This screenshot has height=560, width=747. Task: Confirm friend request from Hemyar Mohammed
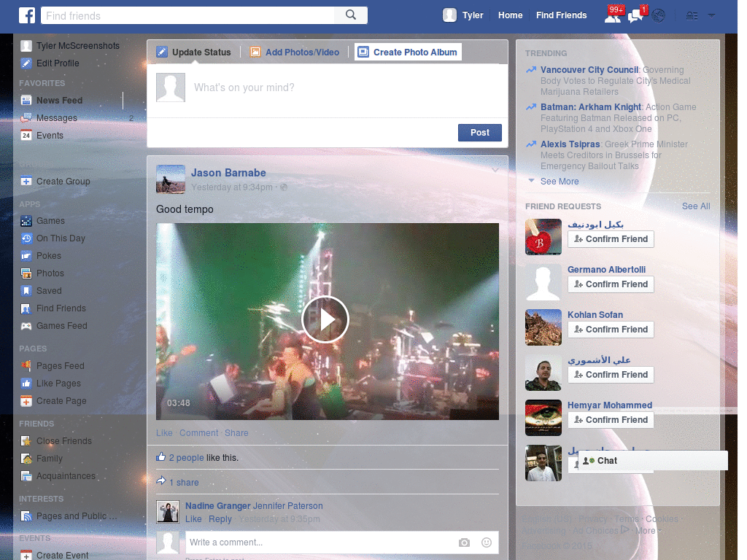611,420
